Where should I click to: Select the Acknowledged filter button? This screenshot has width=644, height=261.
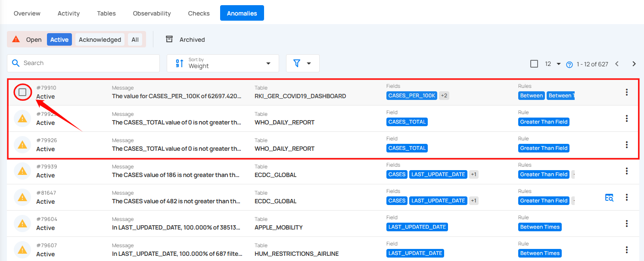(100, 40)
